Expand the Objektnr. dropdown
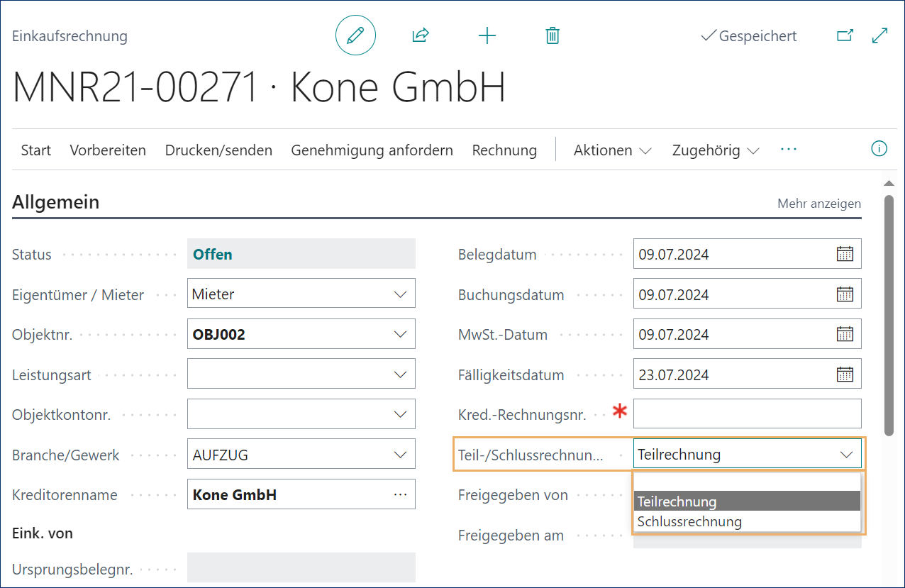The width and height of the screenshot is (905, 588). (402, 333)
